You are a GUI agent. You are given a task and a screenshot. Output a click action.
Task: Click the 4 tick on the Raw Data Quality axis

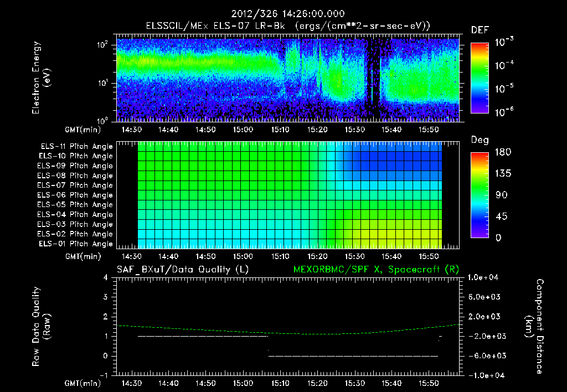tap(106, 277)
